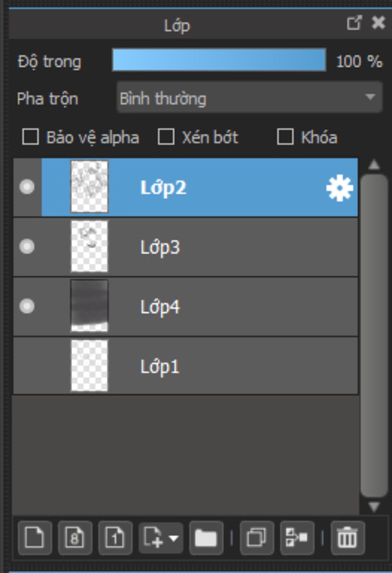Enable the Khóa checkbox

285,137
